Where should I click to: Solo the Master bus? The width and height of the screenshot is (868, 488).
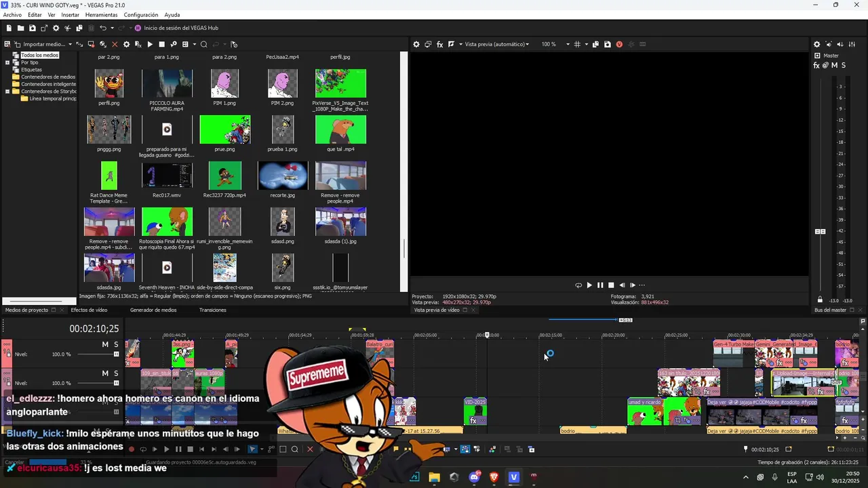844,65
